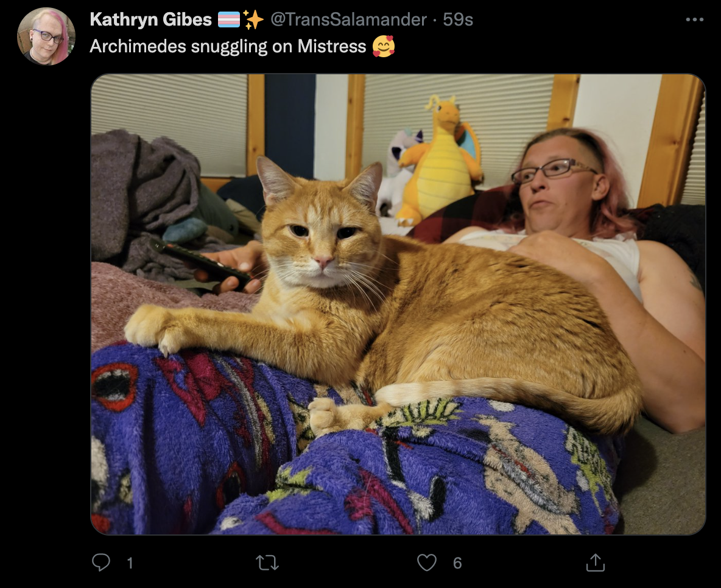Retweet this post using the retweet icon
721x588 pixels.
point(267,562)
